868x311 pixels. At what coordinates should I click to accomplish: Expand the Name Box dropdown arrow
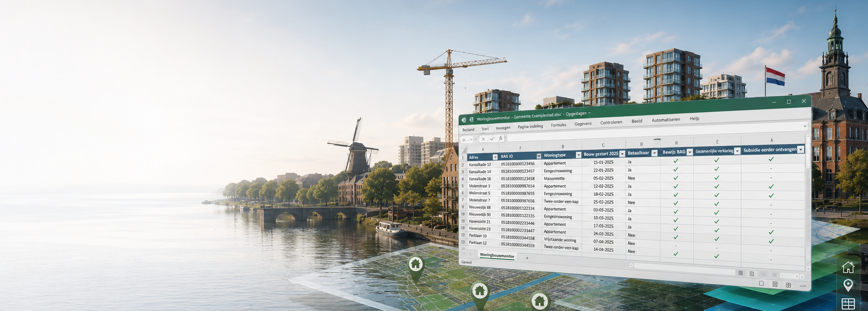(x=471, y=140)
